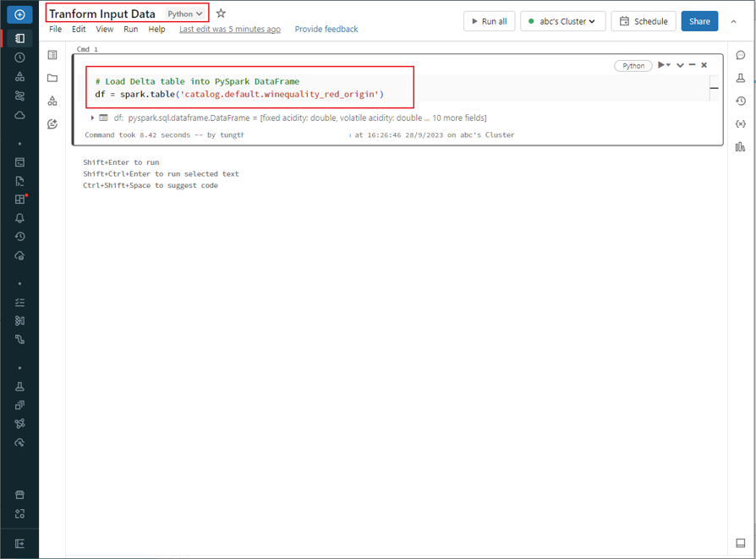
Task: Open the Help menu
Action: [x=156, y=29]
